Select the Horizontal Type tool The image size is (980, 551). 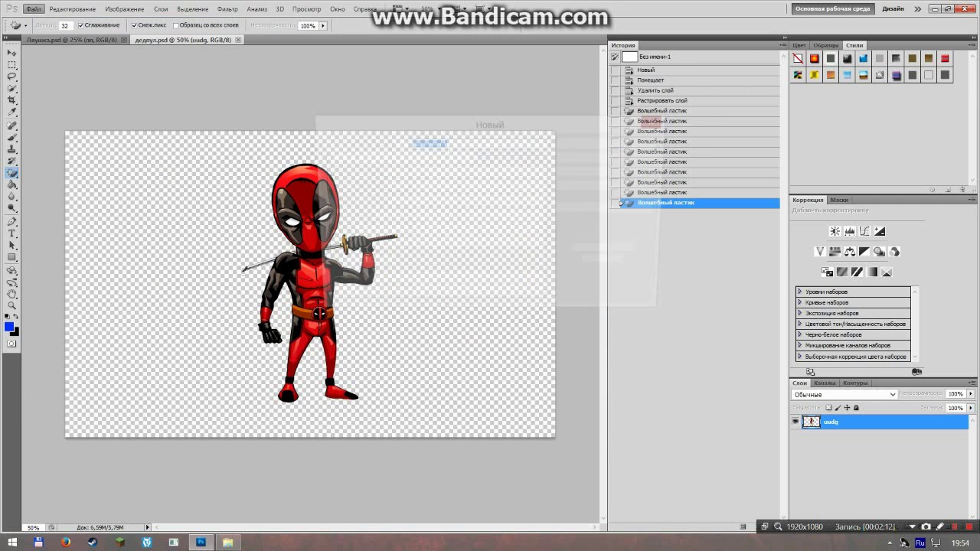pos(12,233)
